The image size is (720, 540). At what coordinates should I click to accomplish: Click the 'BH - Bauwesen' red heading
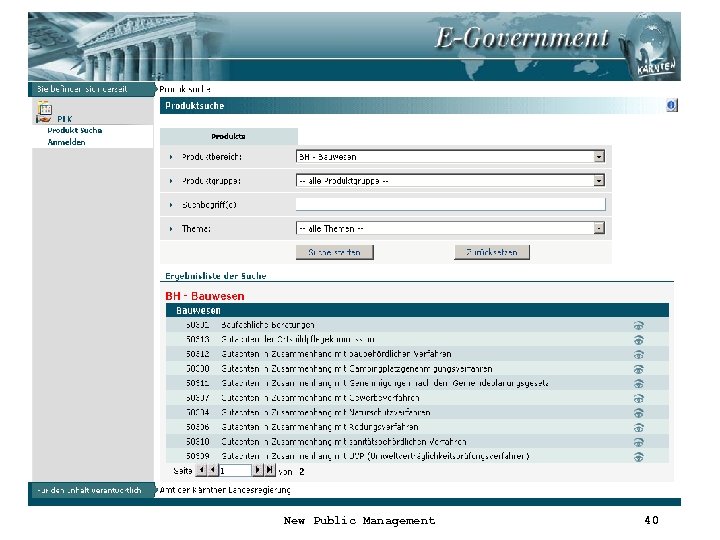205,296
